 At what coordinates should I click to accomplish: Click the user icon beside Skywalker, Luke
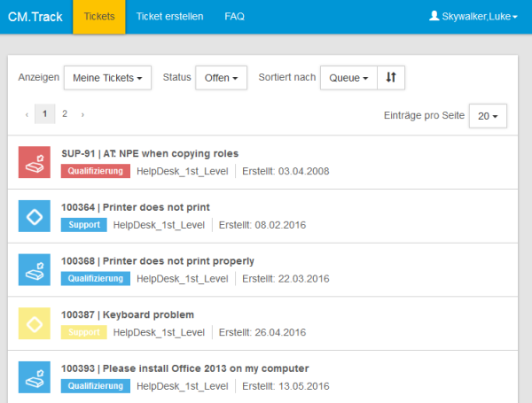[434, 16]
